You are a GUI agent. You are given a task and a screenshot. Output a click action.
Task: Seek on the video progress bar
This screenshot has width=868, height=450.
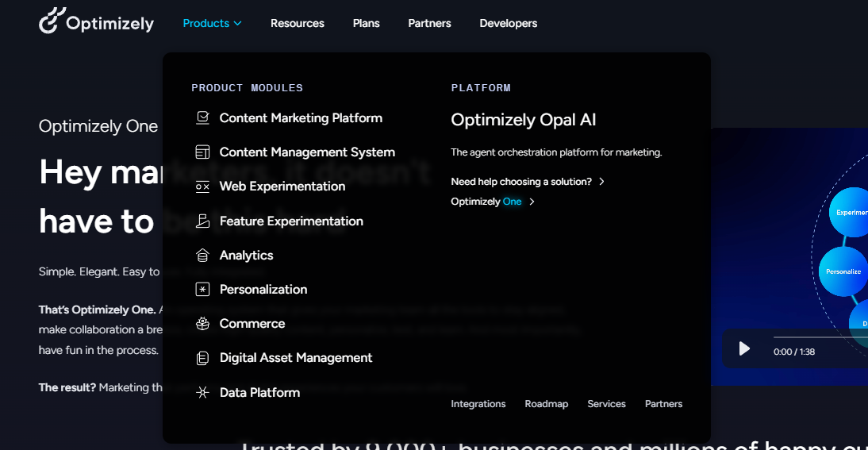tap(820, 337)
